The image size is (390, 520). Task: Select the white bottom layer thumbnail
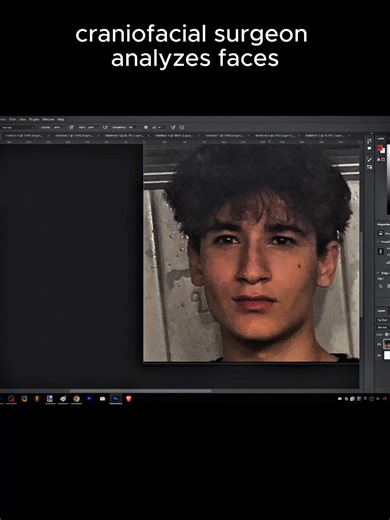387,355
